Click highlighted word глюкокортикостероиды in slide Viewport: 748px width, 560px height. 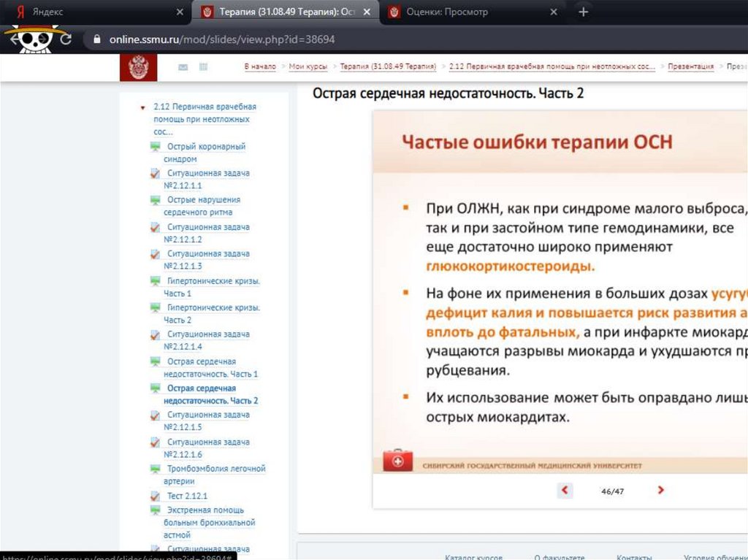pos(511,266)
